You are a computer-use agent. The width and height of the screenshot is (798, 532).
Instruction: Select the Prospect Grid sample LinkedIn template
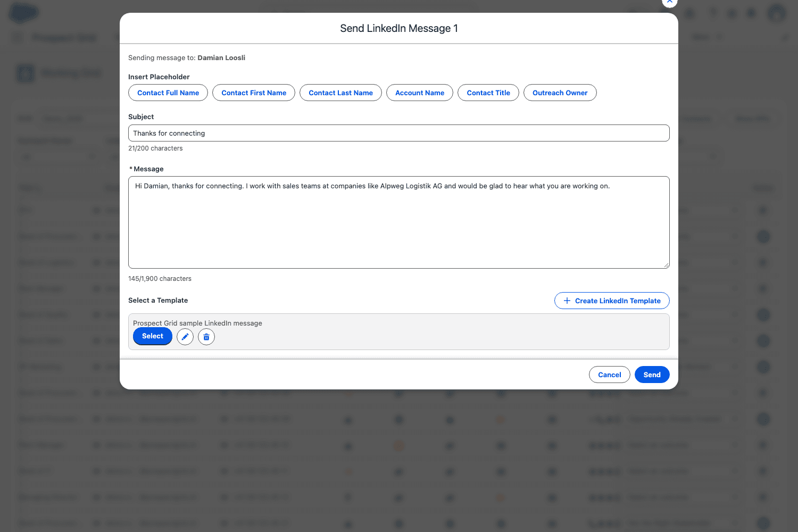coord(153,336)
